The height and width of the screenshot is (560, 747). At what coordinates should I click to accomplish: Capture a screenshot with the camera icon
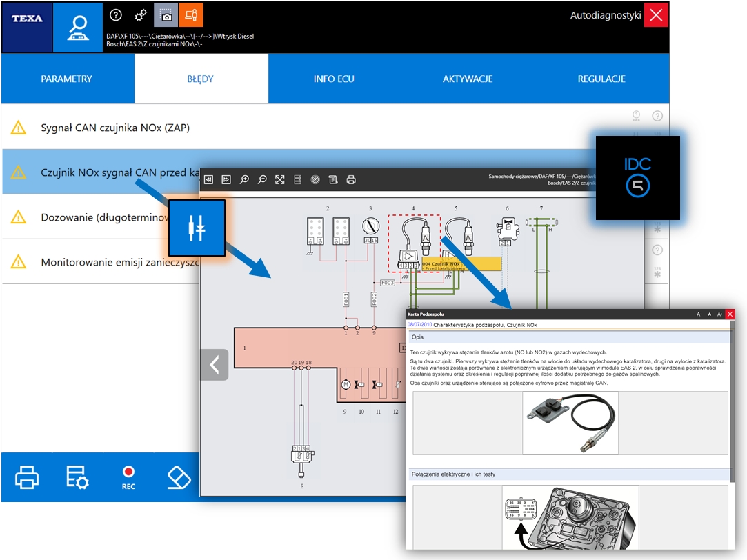(166, 14)
